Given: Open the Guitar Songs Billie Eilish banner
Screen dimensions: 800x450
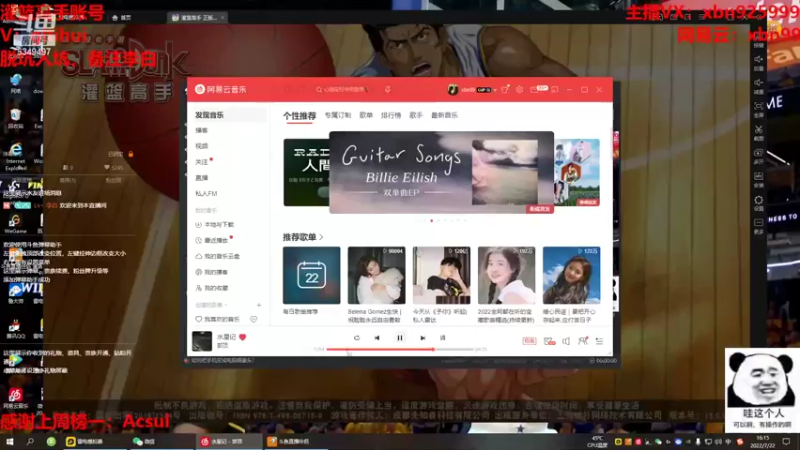Looking at the screenshot, I should (441, 172).
